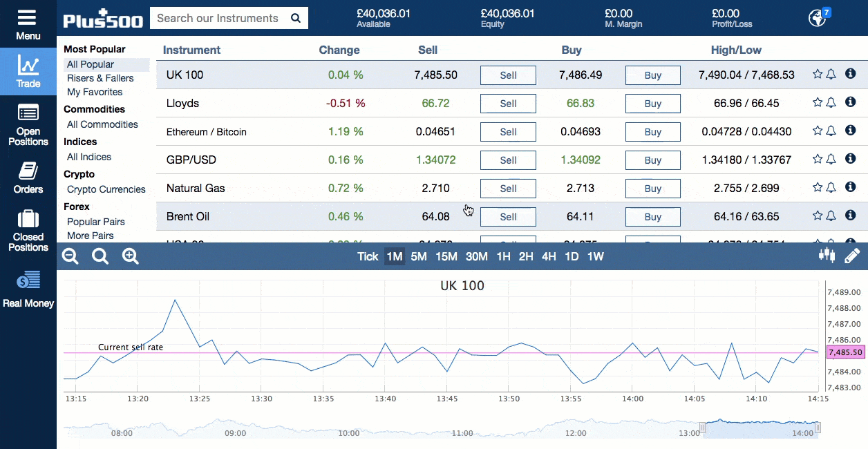Image resolution: width=868 pixels, height=449 pixels.
Task: Click Sell for Natural Gas
Action: coord(508,188)
